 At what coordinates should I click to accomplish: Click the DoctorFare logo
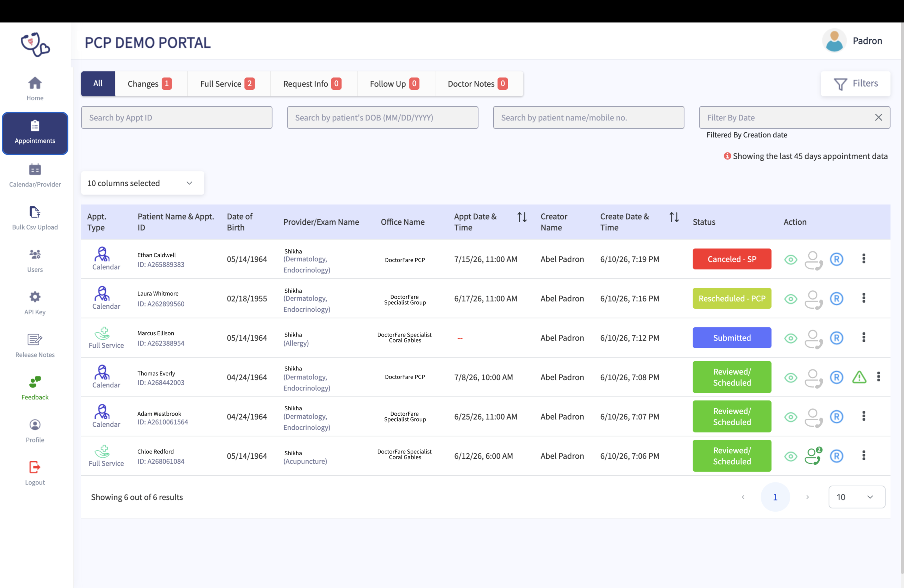coord(35,44)
